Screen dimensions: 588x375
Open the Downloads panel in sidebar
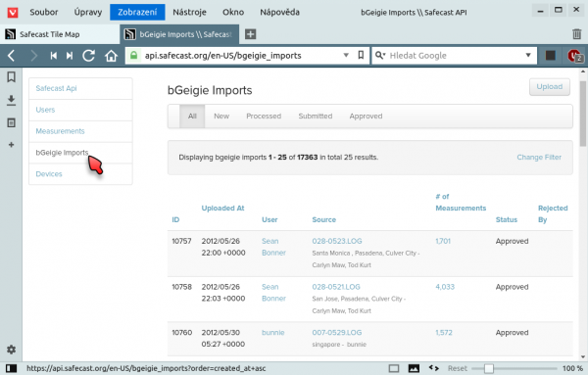click(11, 100)
